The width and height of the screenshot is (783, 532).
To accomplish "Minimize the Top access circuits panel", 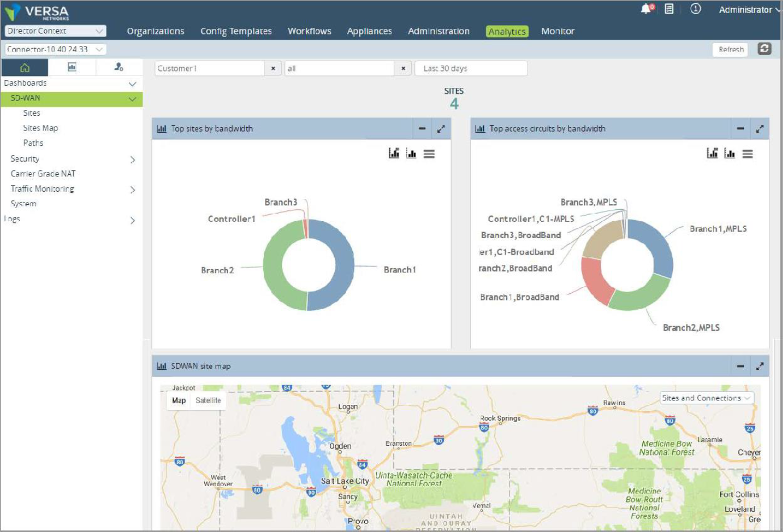I will [740, 129].
